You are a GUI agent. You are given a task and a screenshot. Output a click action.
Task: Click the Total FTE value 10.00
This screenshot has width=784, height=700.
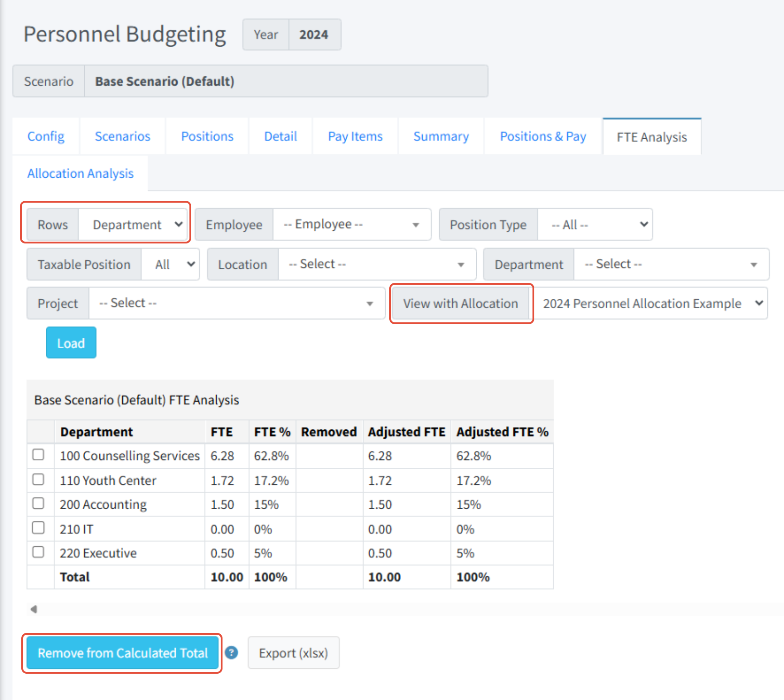click(227, 577)
